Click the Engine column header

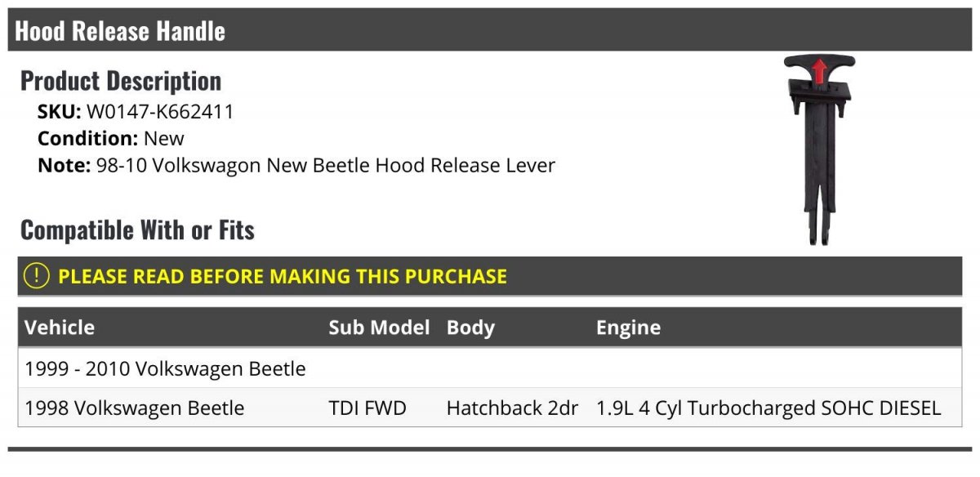click(628, 328)
